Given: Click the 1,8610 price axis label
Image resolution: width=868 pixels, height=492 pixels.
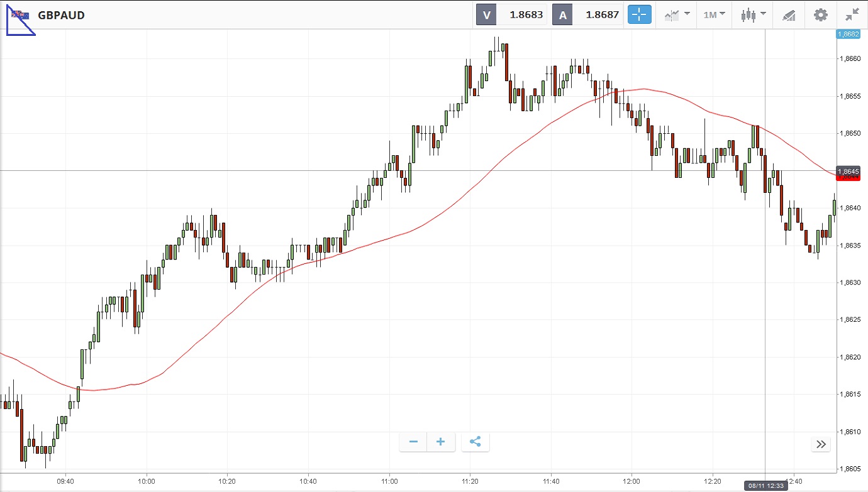Looking at the screenshot, I should pyautogui.click(x=849, y=432).
